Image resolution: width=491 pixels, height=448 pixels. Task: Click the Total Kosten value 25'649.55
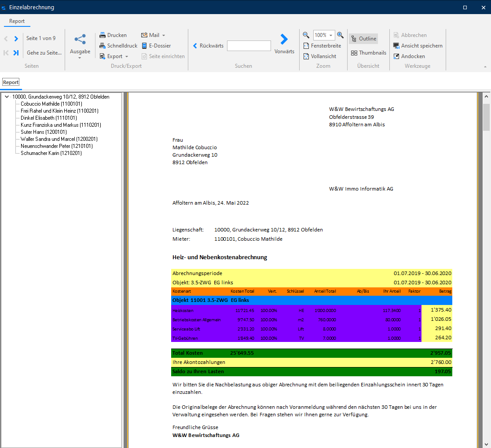(242, 353)
